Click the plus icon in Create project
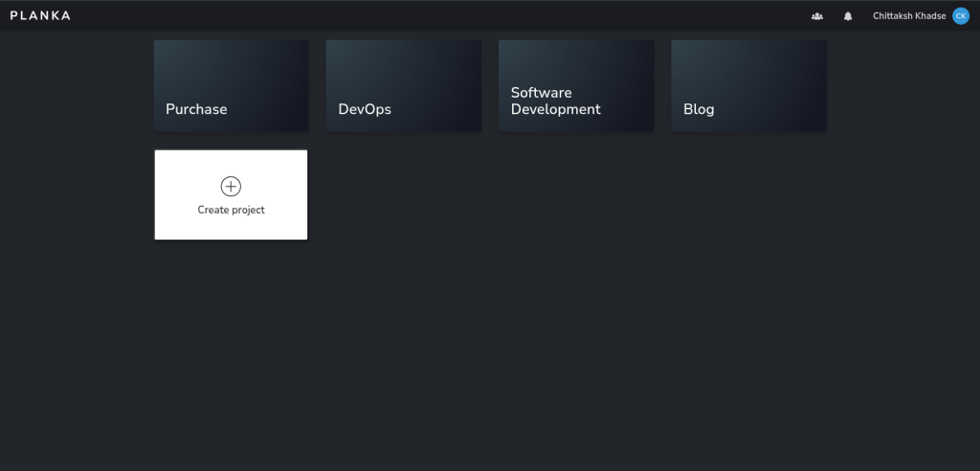The image size is (980, 471). (x=231, y=187)
